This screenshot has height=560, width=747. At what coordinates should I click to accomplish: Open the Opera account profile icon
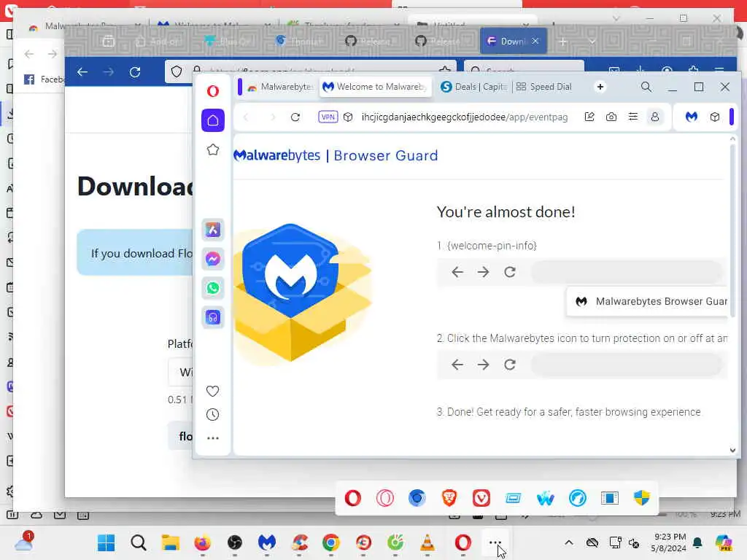click(655, 117)
